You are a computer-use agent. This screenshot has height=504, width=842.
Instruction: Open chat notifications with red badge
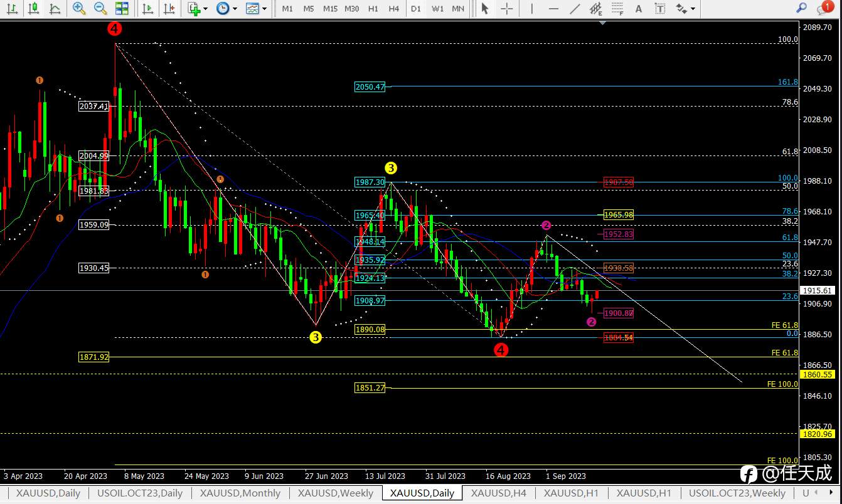[824, 8]
